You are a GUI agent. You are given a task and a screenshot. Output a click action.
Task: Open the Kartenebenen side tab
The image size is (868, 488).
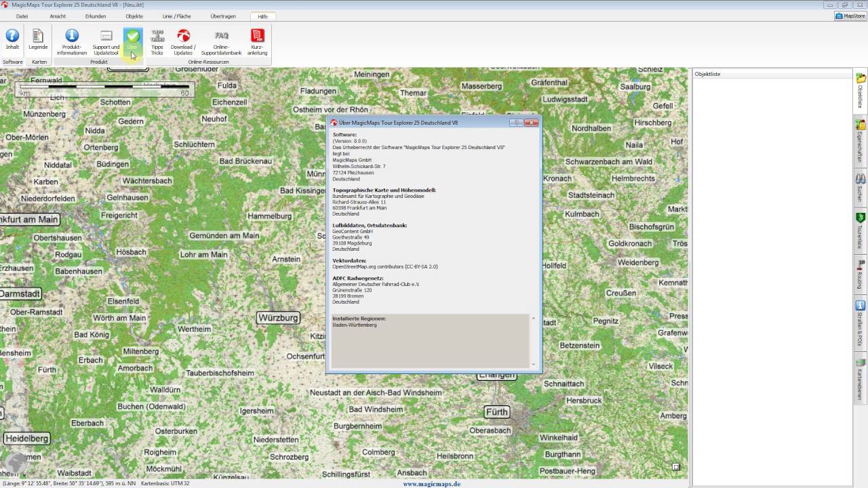(861, 378)
